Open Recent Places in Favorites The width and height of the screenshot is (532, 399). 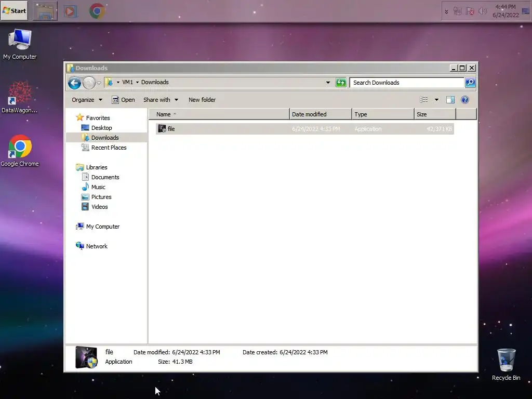(109, 147)
